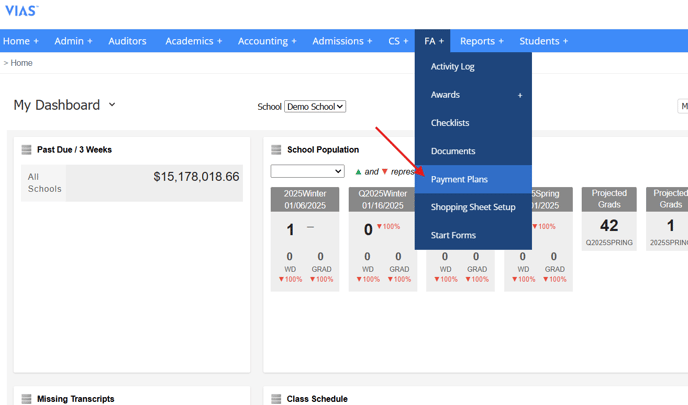The height and width of the screenshot is (405, 688).
Task: Open the Demo School dropdown
Action: click(x=314, y=107)
